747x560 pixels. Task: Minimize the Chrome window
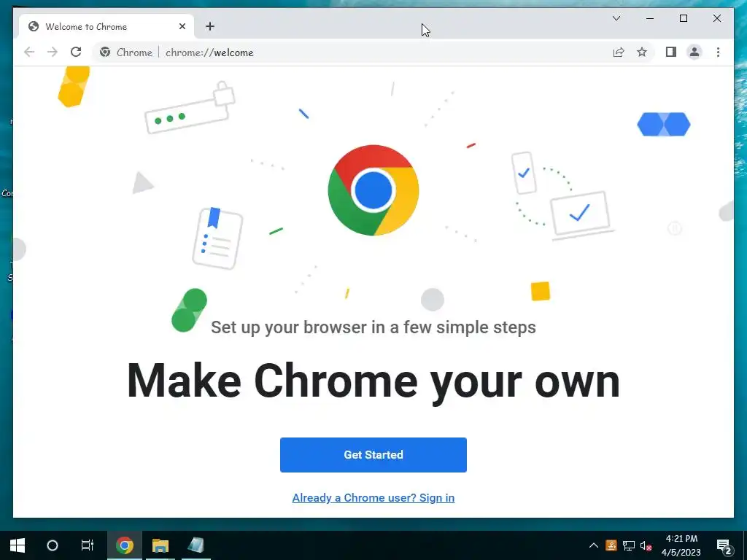point(650,18)
